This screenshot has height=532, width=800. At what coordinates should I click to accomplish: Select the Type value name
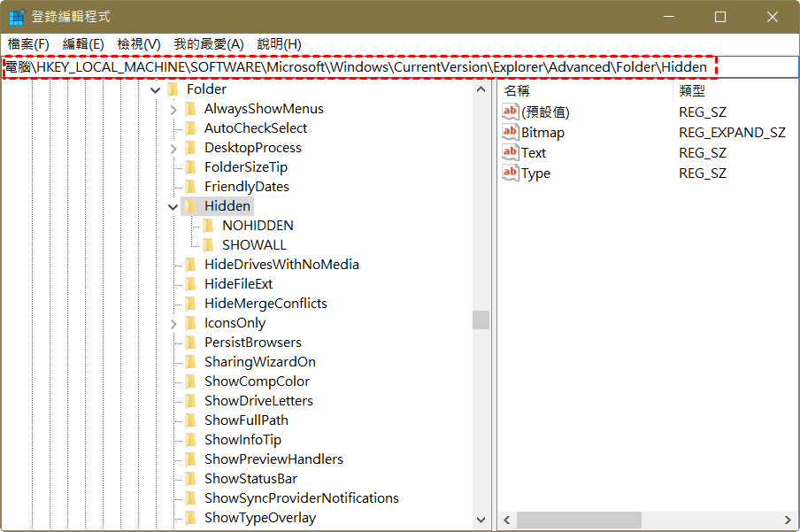point(535,173)
